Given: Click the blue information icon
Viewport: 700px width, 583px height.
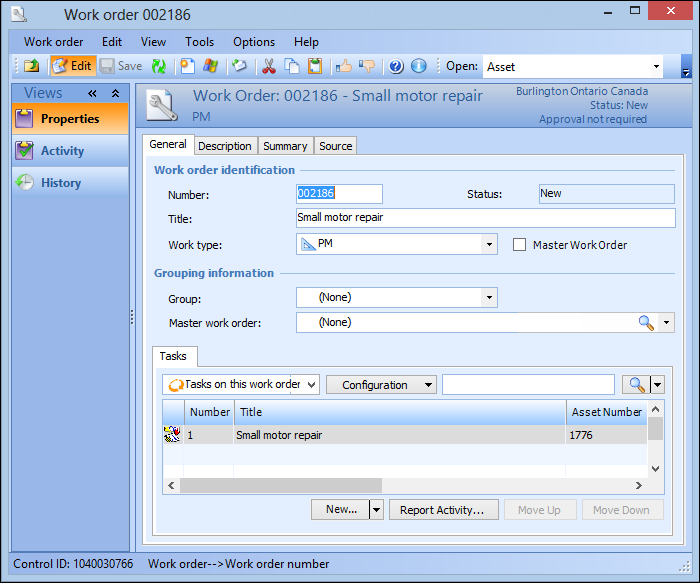Looking at the screenshot, I should point(419,66).
